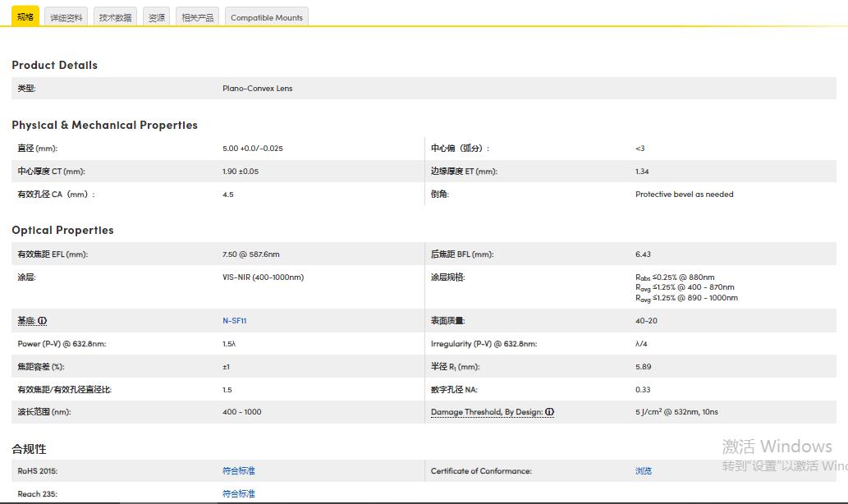Open the 相关产品 tab
Screen dimensions: 848x504
point(197,17)
